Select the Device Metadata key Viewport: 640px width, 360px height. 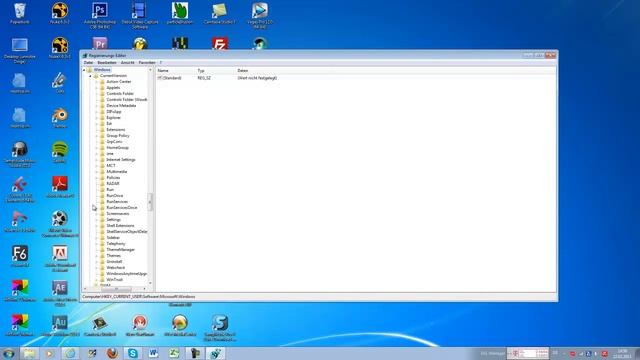121,106
